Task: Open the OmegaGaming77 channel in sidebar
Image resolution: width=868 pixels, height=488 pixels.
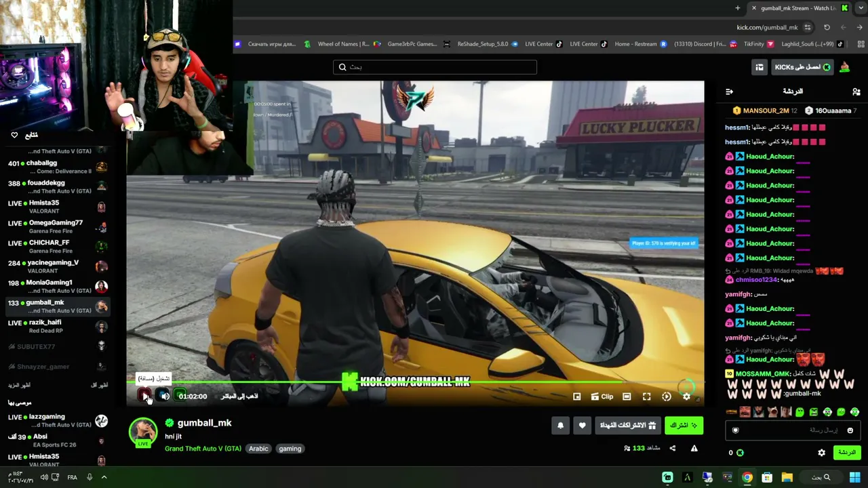Action: coord(58,226)
